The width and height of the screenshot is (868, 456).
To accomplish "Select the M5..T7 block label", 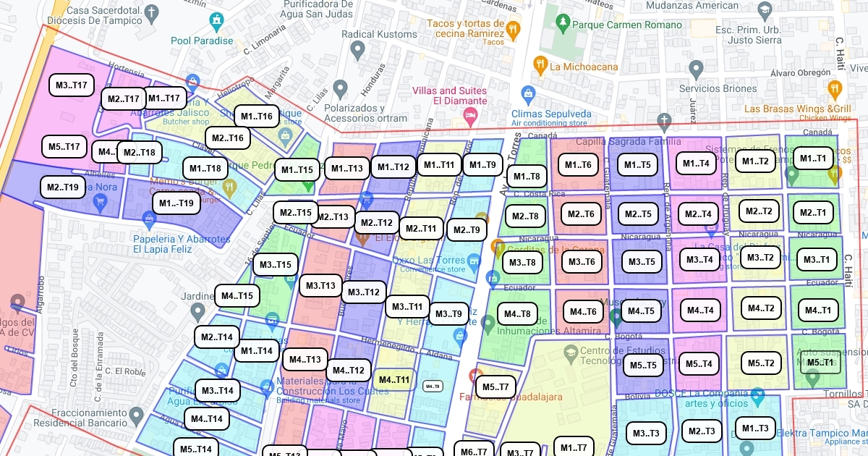I will click(495, 387).
